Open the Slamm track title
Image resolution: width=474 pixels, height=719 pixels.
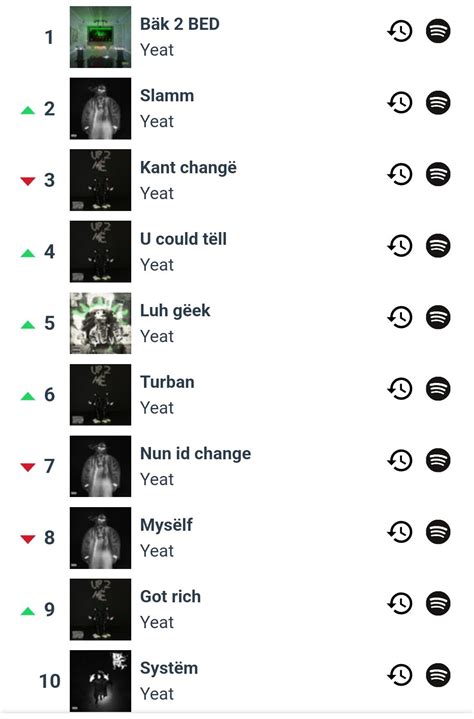(x=167, y=96)
